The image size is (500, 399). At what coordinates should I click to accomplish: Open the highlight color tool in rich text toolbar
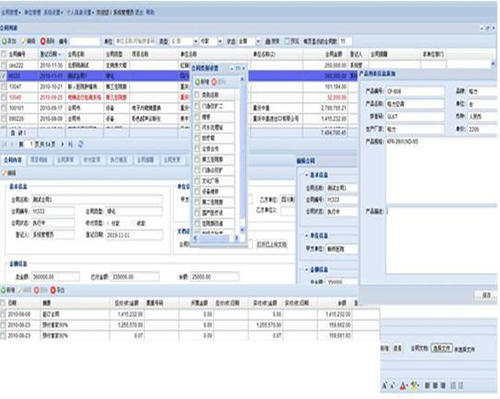click(x=414, y=386)
